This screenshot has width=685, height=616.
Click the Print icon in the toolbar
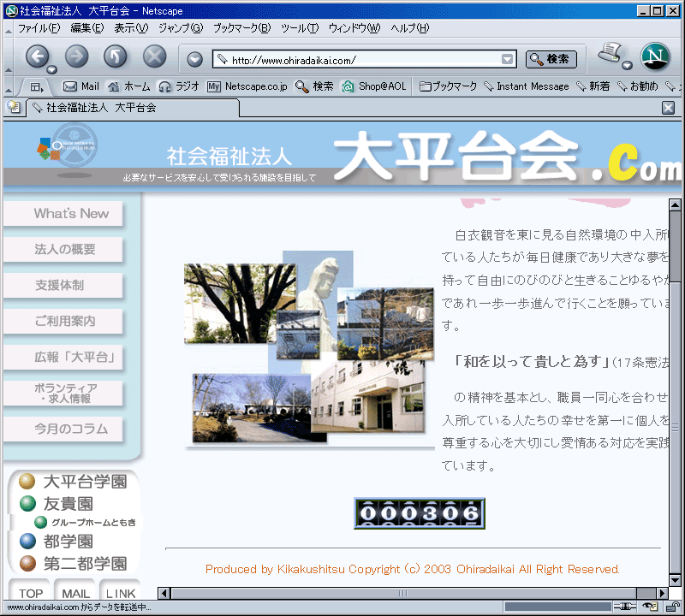[x=611, y=53]
